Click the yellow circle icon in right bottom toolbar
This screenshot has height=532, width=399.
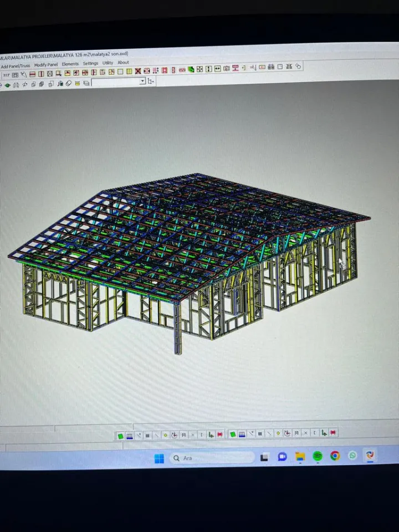click(x=278, y=433)
